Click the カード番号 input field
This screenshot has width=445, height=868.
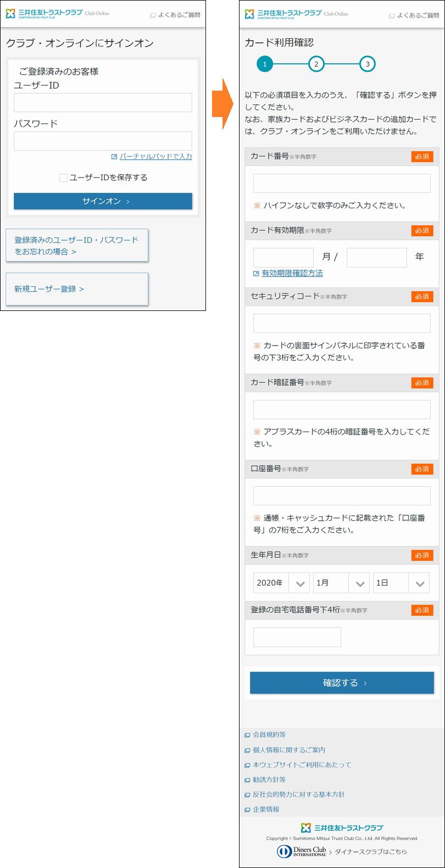click(341, 183)
